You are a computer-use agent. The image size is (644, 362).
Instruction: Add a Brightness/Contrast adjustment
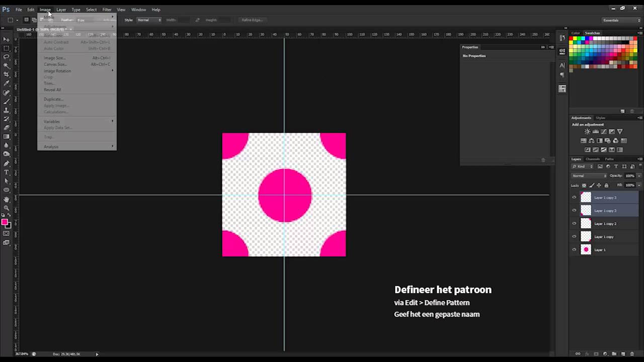587,132
